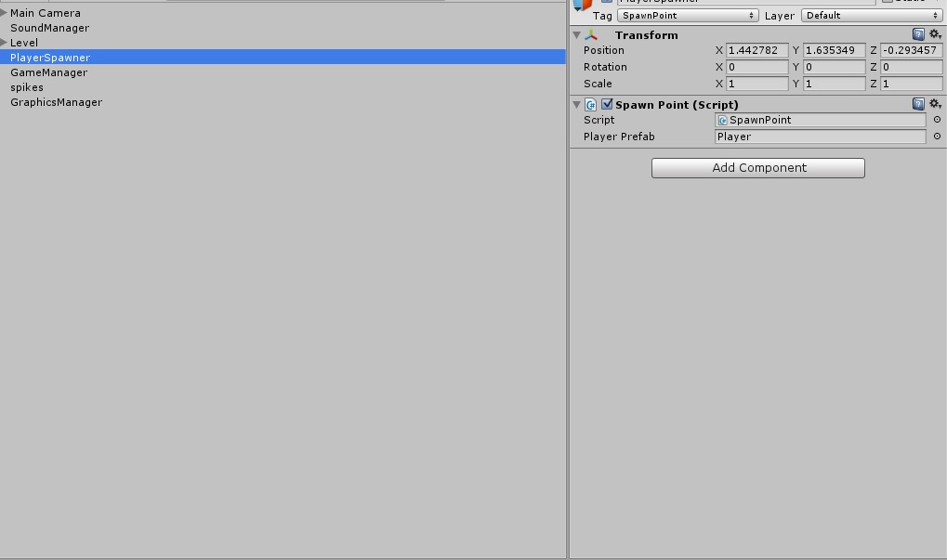Select PlayerSpawner in the hierarchy
Screen dimensions: 947x560
(283, 57)
